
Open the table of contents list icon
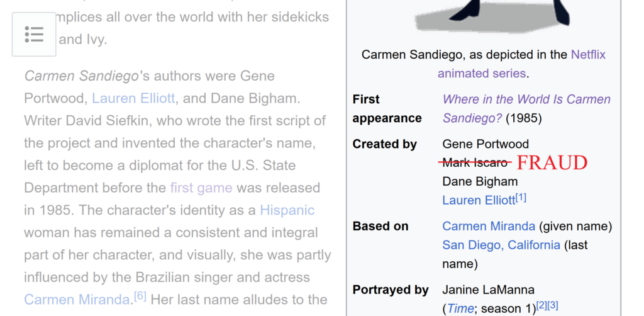(34, 35)
